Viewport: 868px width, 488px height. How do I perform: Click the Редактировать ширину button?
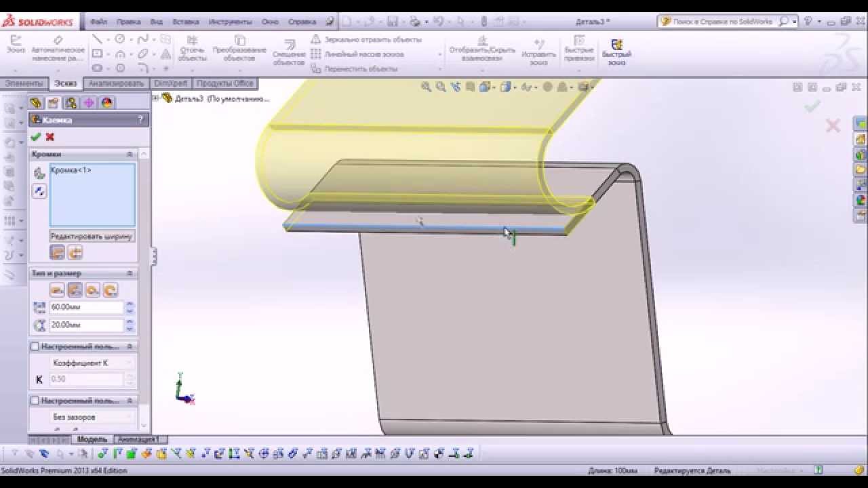[x=92, y=237]
